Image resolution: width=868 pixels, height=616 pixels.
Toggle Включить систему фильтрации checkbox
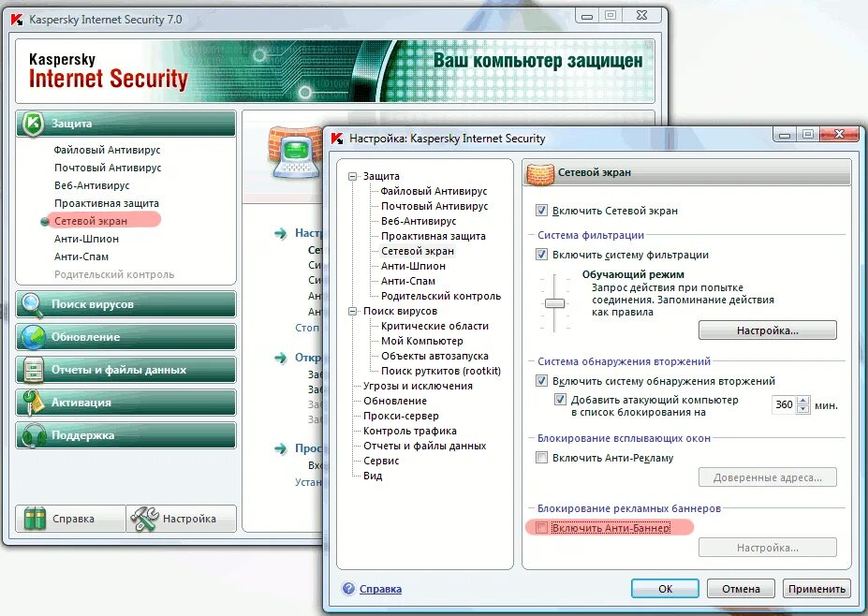coord(541,255)
